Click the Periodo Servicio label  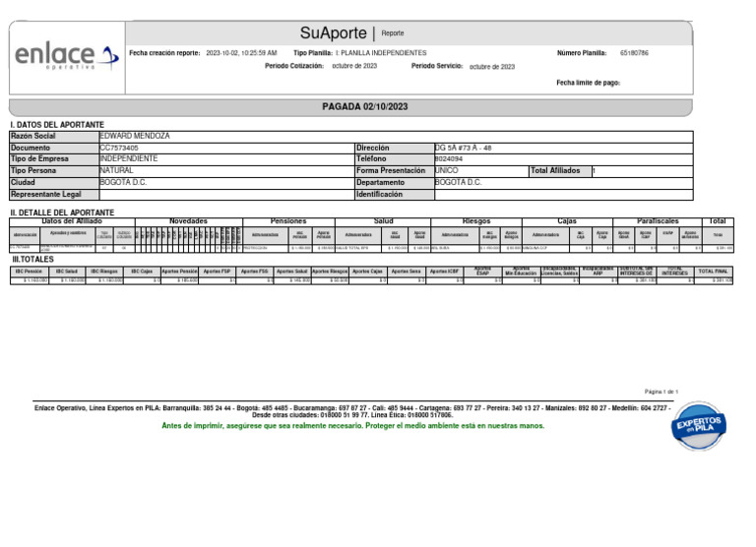(437, 66)
